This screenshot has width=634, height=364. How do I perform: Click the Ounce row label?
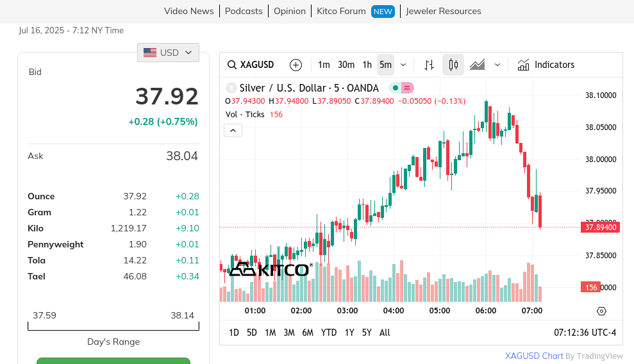point(41,196)
